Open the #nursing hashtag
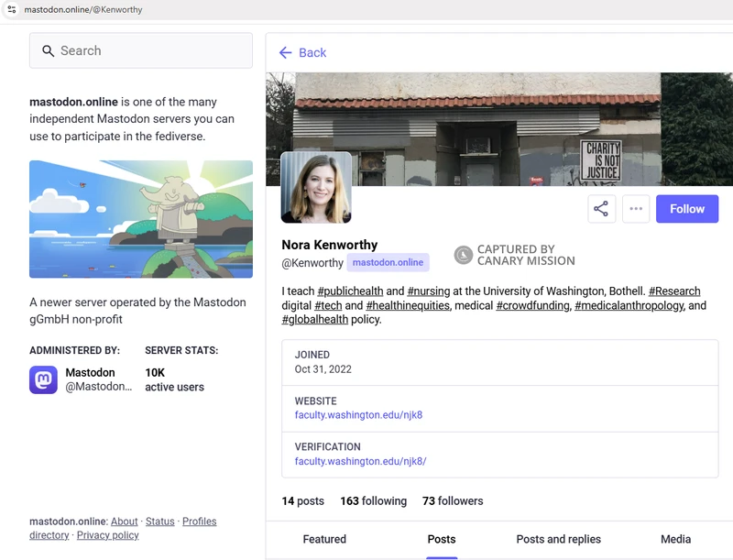733x560 pixels. (429, 291)
